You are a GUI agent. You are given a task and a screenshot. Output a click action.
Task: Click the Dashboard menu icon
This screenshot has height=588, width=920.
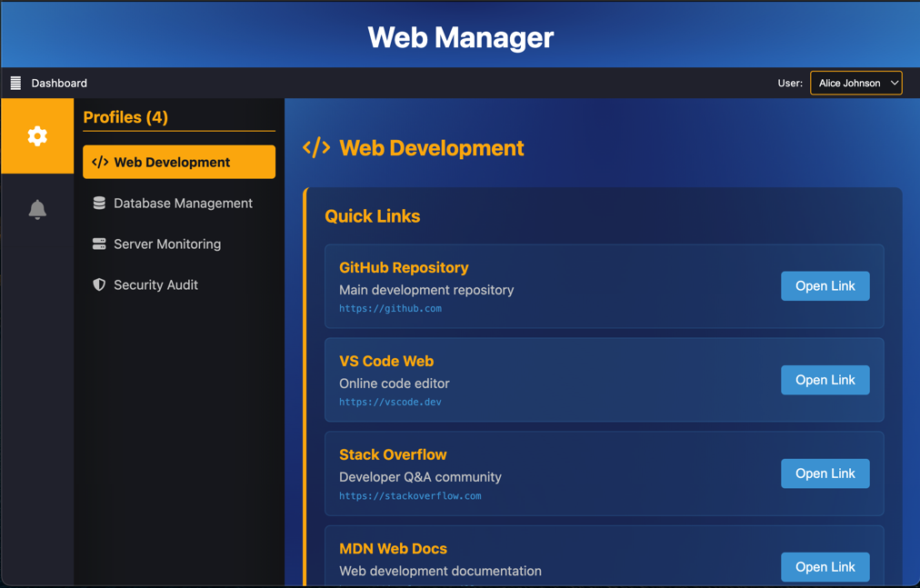pos(15,83)
